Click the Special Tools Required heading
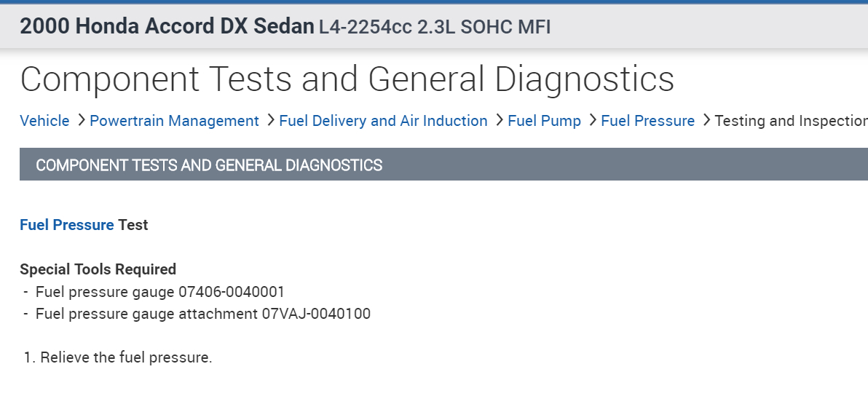The height and width of the screenshot is (396, 868). [x=98, y=269]
